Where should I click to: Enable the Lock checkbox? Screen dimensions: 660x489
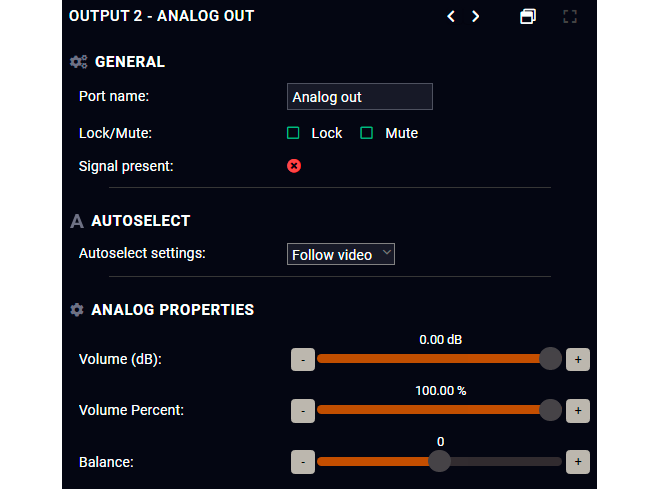[x=293, y=133]
